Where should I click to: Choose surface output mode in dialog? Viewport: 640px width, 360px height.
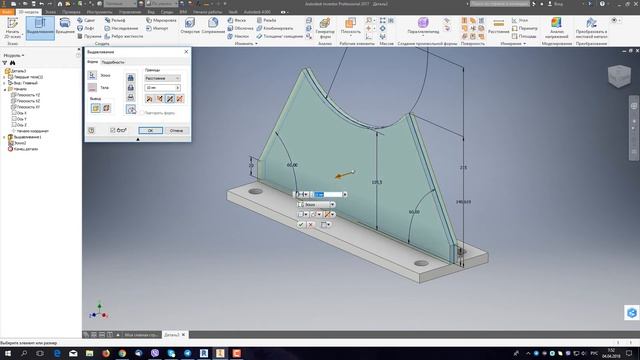click(106, 108)
